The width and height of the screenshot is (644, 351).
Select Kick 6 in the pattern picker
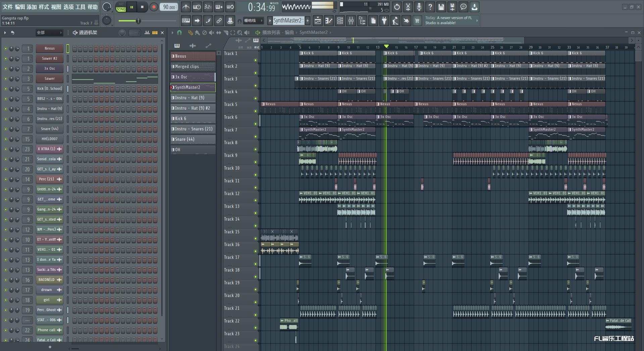(x=193, y=118)
